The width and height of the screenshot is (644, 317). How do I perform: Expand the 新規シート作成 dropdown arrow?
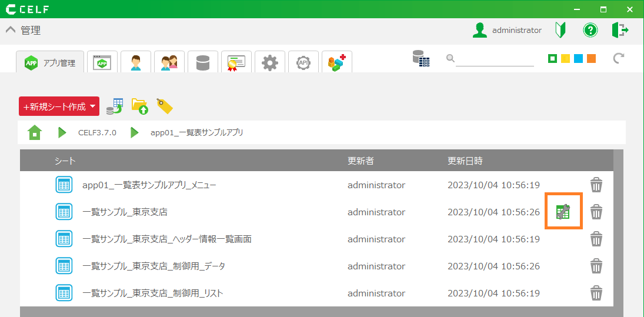[93, 106]
